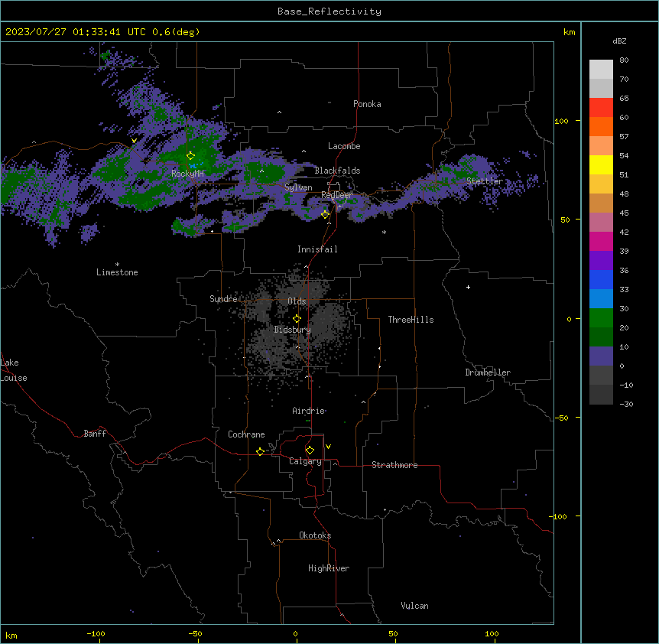
Task: Click the 80 value on dBZ scale
Action: (624, 60)
